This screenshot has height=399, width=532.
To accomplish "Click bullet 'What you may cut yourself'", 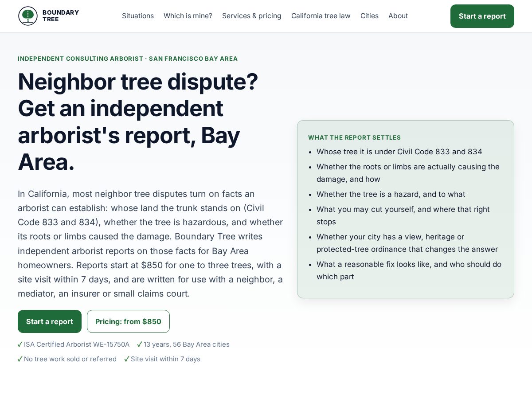I will click(403, 215).
